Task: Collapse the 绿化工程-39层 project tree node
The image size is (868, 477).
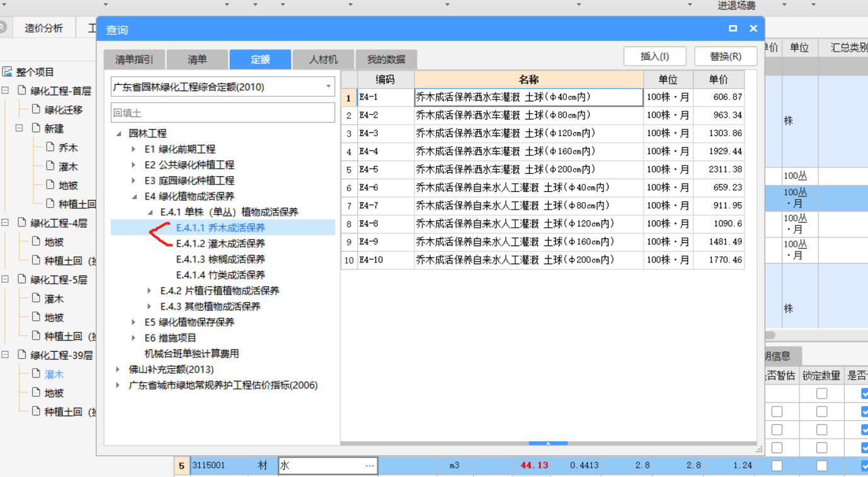Action: [x=5, y=355]
